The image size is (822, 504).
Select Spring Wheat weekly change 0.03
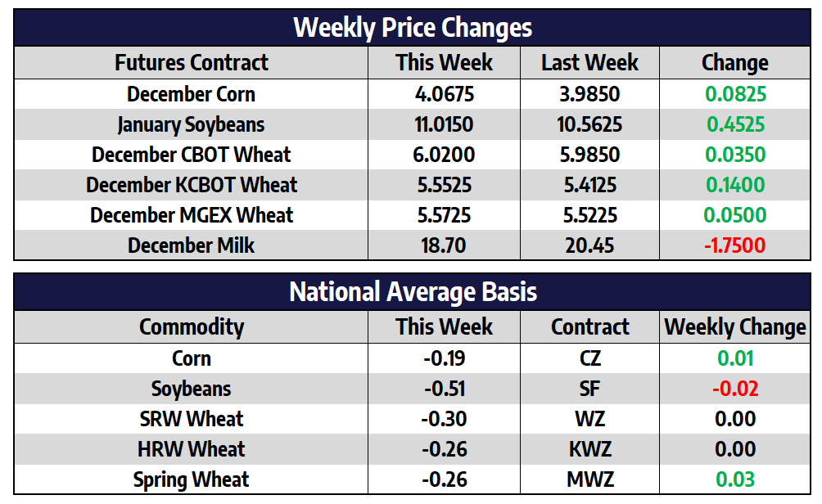[734, 479]
